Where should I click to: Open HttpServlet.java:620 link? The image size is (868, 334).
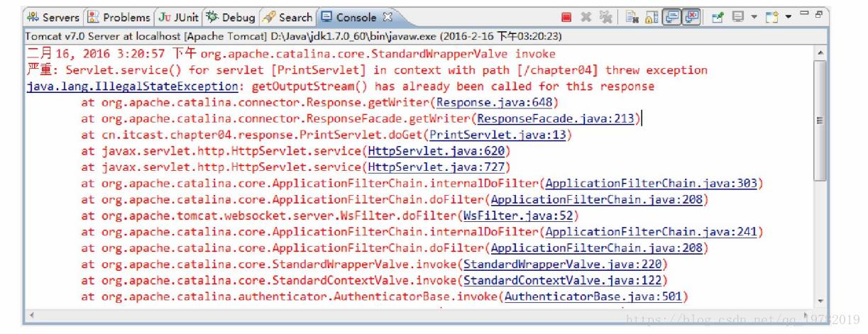pyautogui.click(x=436, y=151)
